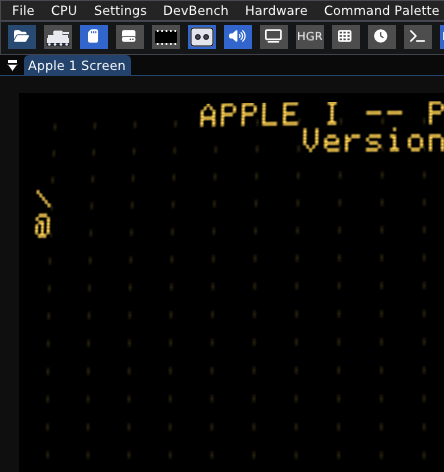
Task: Click the clock icon
Action: click(x=382, y=37)
